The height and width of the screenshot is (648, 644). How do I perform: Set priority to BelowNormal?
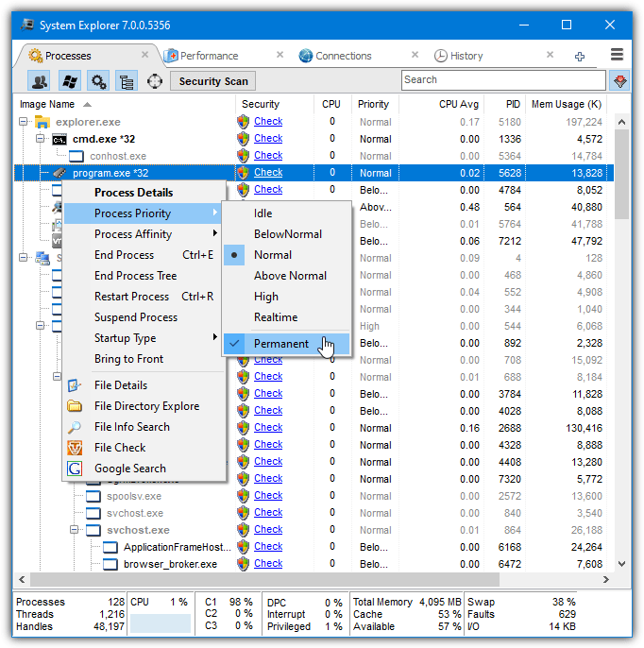click(287, 234)
